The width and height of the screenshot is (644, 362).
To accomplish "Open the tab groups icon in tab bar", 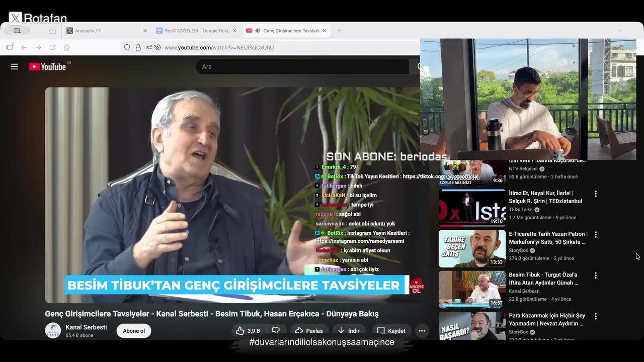I will click(x=52, y=31).
